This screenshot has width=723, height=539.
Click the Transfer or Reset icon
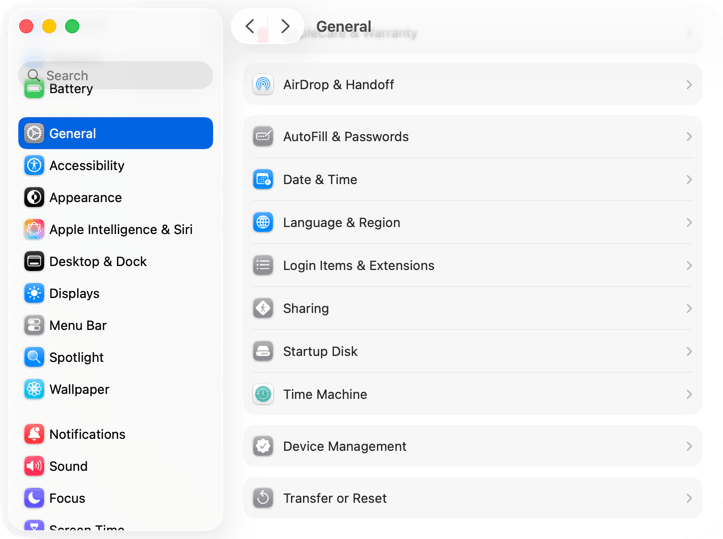263,498
